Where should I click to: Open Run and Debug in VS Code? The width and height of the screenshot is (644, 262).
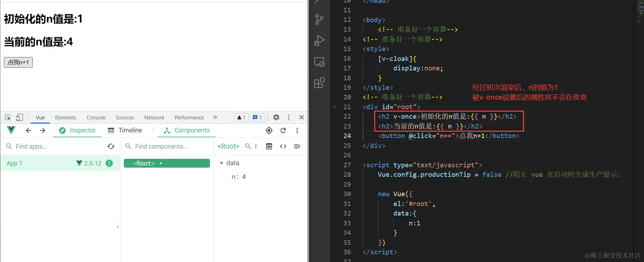[319, 40]
